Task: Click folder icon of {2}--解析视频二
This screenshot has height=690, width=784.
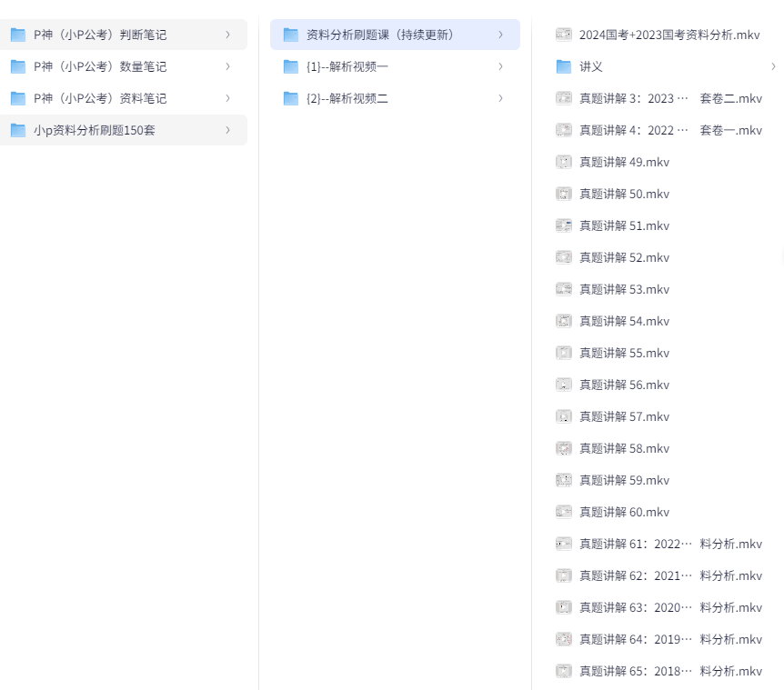Action: click(291, 98)
